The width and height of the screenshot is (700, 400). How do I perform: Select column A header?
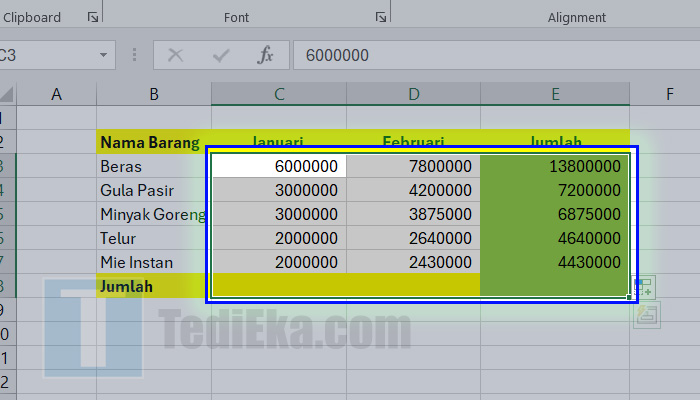(56, 94)
